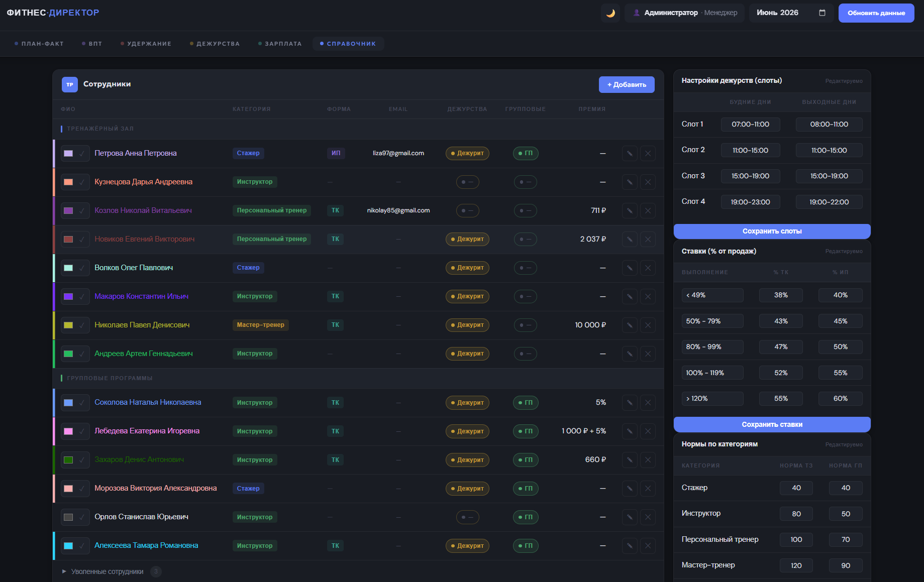Expand Уволенные сотрудники section
Screen dimensions: 924x582
click(102, 571)
